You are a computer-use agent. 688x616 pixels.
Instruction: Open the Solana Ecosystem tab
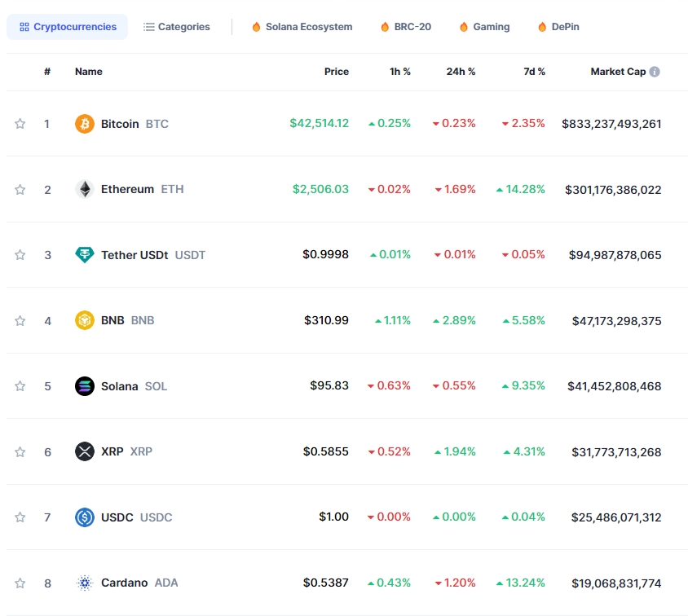pos(302,27)
